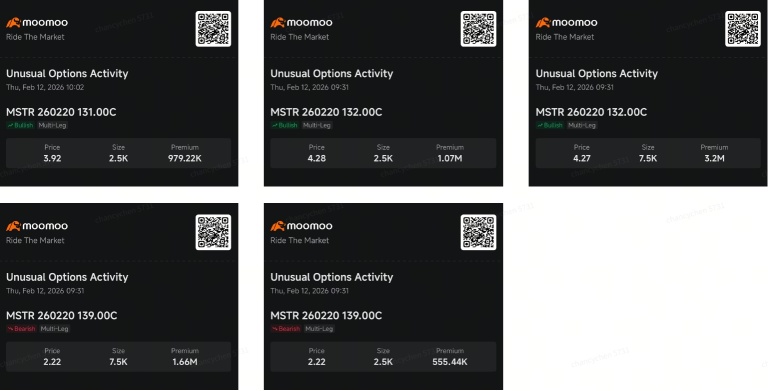Click the 4.27 price value

pos(581,158)
